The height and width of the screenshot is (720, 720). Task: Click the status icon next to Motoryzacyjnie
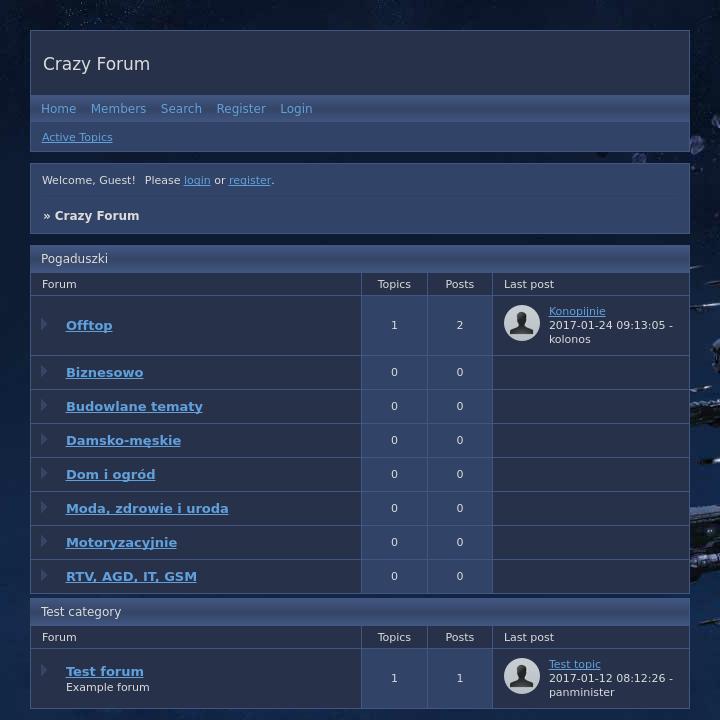[x=44, y=541]
